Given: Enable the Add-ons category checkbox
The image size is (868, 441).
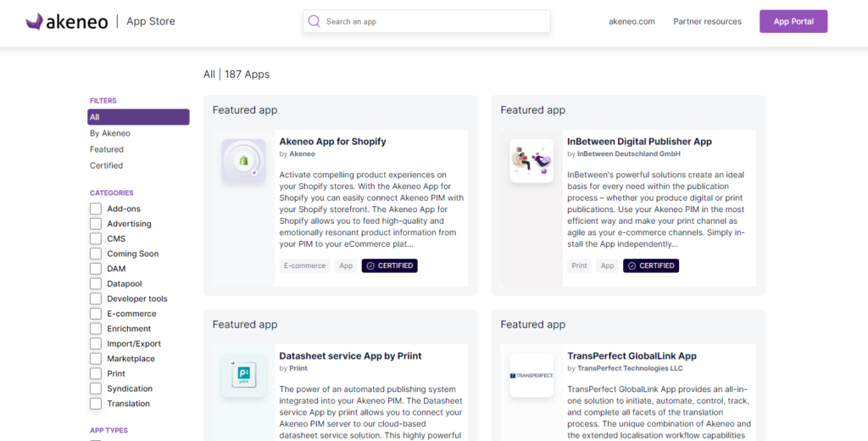Looking at the screenshot, I should coord(96,209).
